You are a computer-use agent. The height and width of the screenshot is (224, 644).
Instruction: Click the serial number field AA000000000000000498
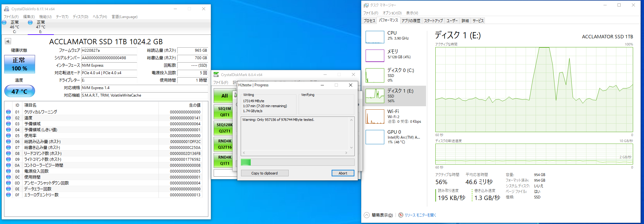(x=109, y=58)
